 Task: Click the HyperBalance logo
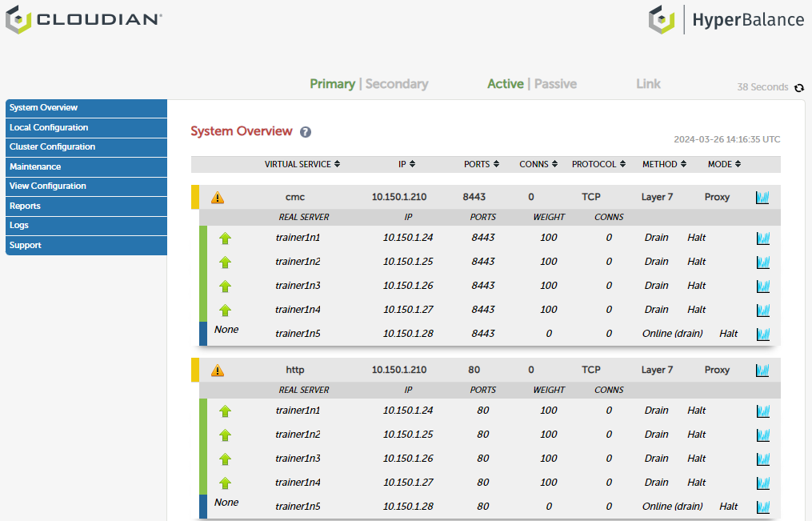(726, 20)
